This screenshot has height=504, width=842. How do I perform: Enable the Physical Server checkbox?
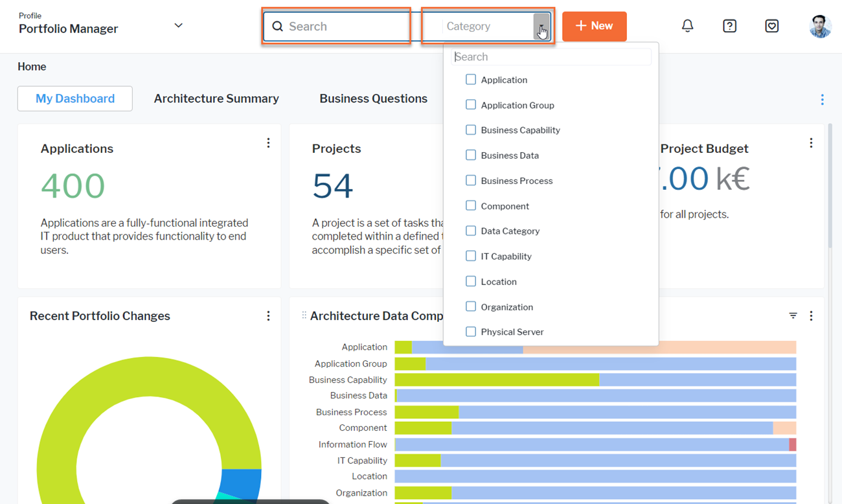pos(471,332)
